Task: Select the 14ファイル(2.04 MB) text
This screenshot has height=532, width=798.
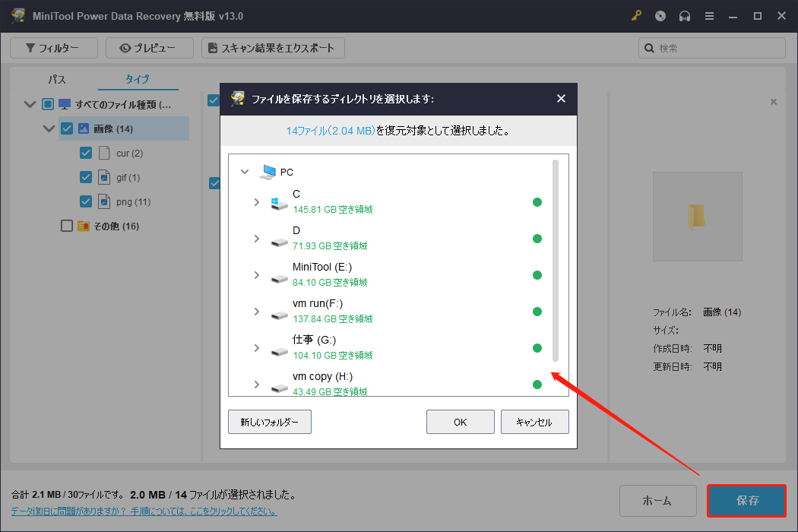Action: [x=331, y=131]
